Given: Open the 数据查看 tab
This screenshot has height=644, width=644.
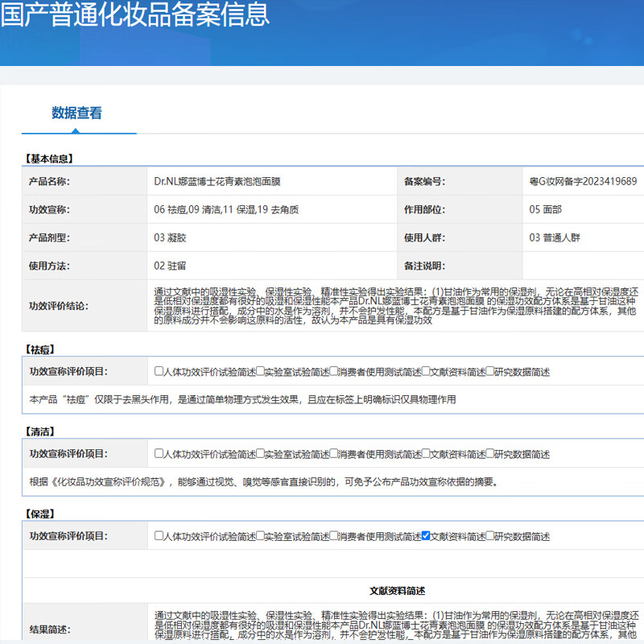Looking at the screenshot, I should click(x=77, y=114).
